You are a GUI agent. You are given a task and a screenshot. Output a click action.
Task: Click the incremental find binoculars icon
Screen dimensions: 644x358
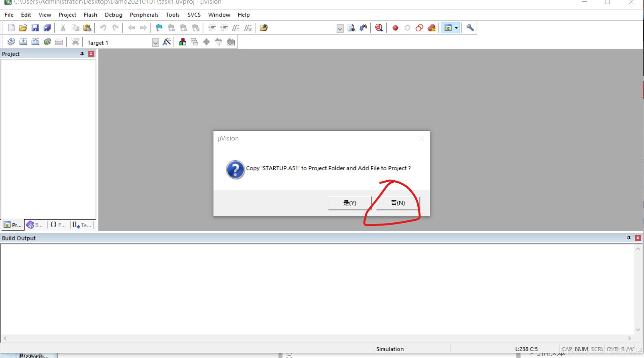363,28
